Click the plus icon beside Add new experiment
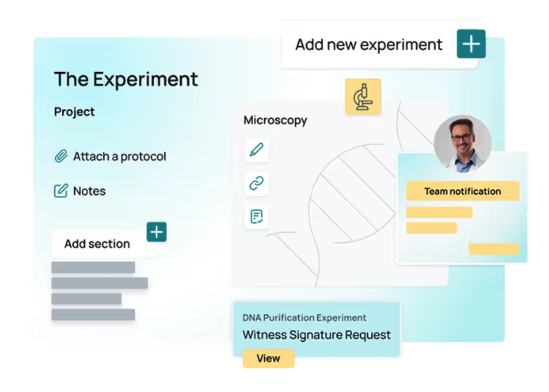Image resolution: width=549 pixels, height=392 pixels. click(x=471, y=44)
